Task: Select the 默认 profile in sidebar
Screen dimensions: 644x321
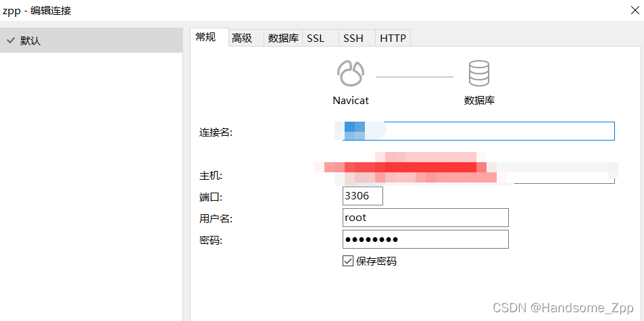Action: click(x=91, y=41)
